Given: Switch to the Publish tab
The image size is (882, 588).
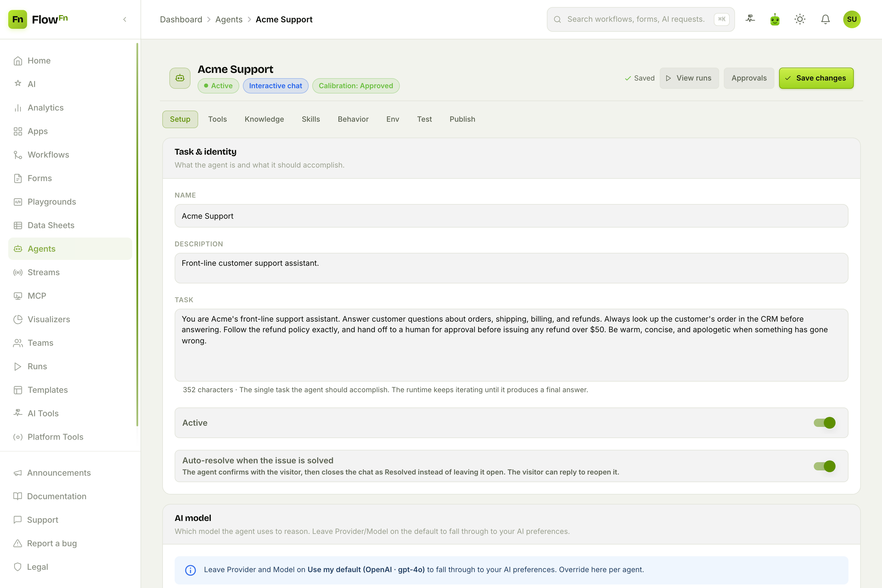Looking at the screenshot, I should point(462,119).
